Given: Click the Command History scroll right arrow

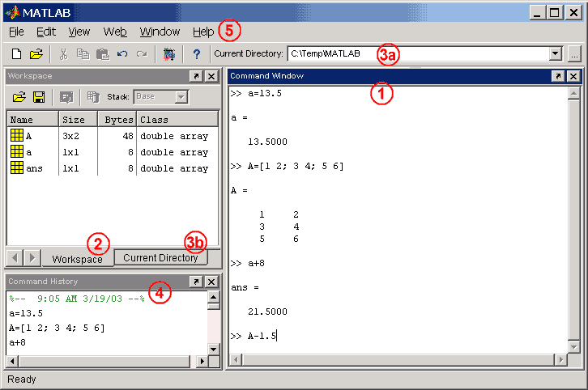Looking at the screenshot, I should pyautogui.click(x=202, y=362).
